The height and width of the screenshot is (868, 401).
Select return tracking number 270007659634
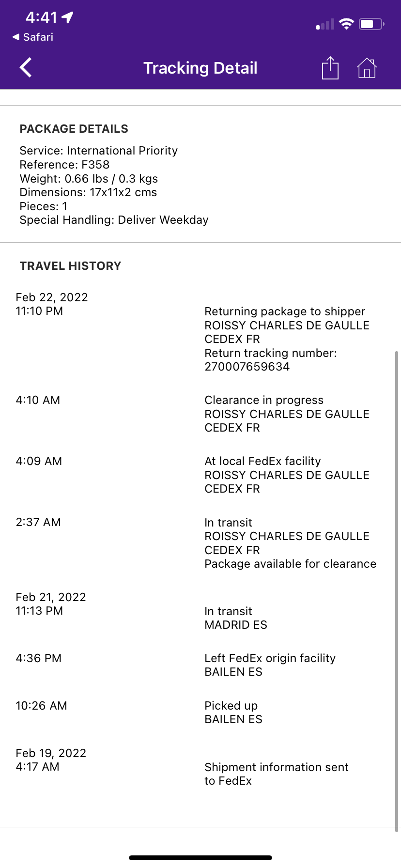247,367
